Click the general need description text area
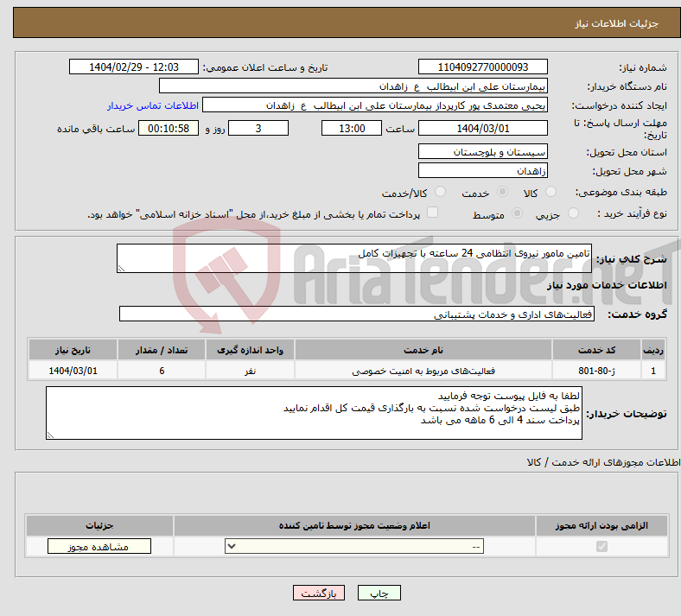The width and height of the screenshot is (681, 616). tap(354, 258)
